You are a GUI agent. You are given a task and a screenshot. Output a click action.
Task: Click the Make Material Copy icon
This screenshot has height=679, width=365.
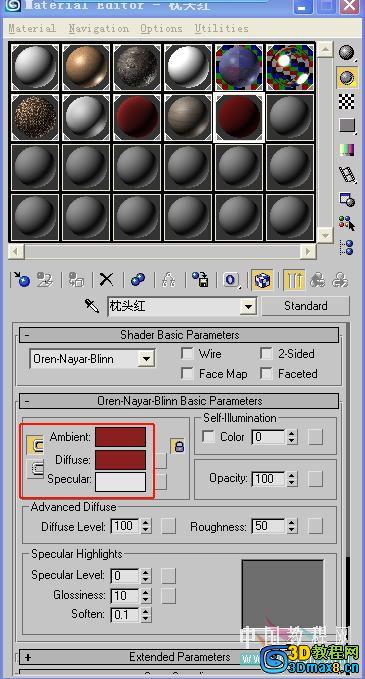(138, 280)
